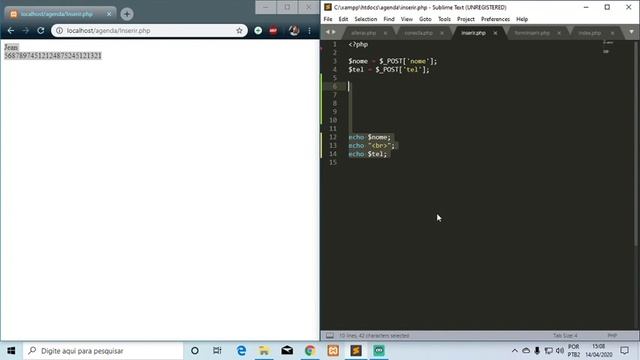
Task: Click the echo $tel; line
Action: coord(368,154)
